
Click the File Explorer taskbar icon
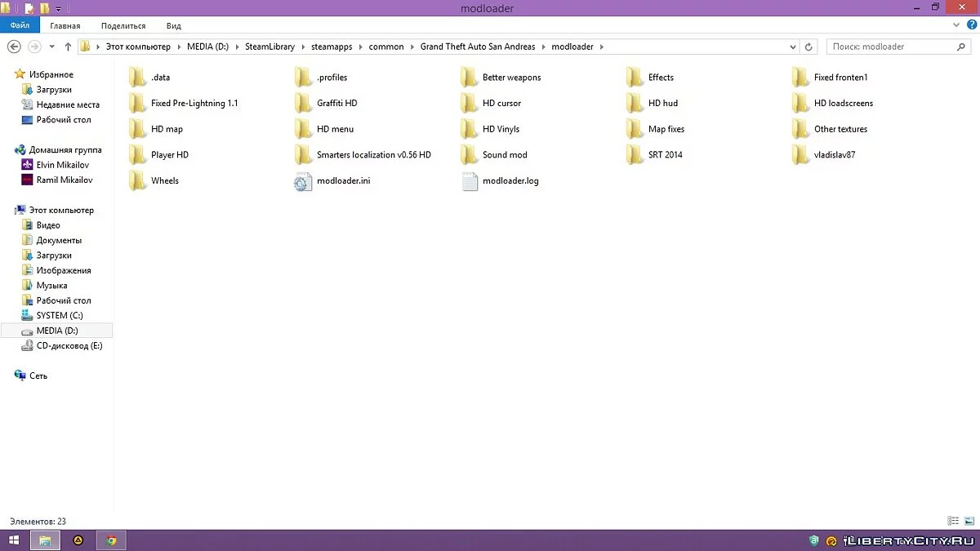pos(45,540)
